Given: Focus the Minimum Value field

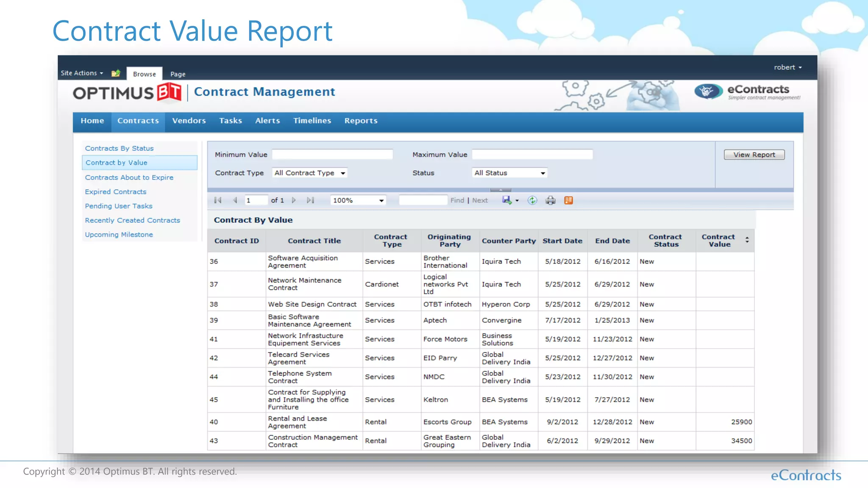Looking at the screenshot, I should click(332, 155).
